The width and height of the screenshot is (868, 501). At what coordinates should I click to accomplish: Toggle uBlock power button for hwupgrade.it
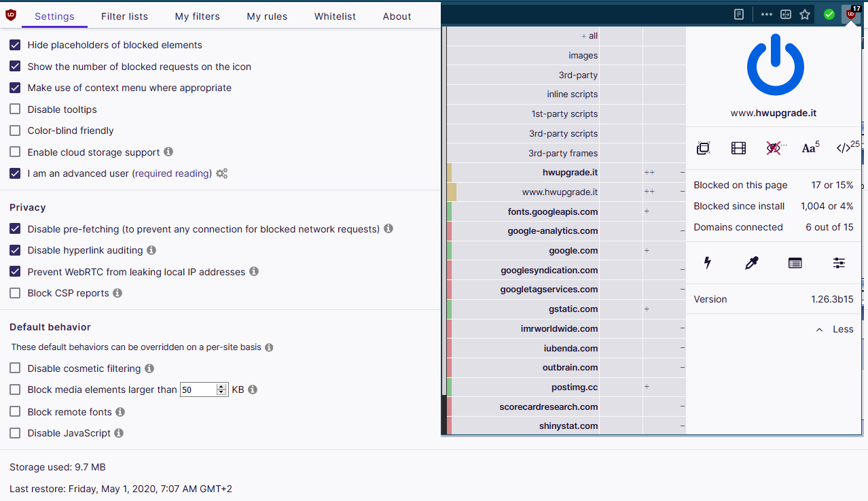(775, 67)
